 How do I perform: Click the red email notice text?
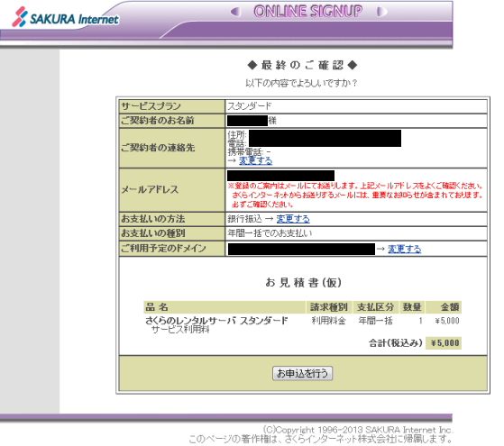point(355,195)
